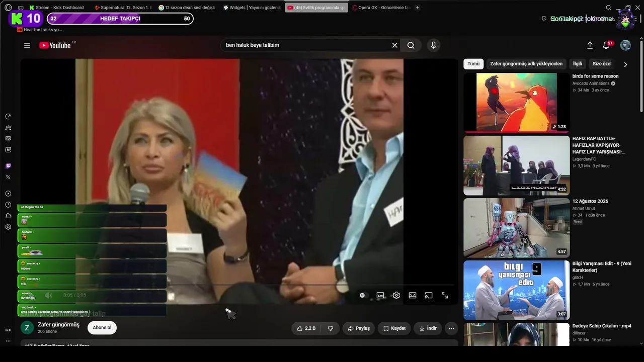The image size is (644, 362).
Task: Open the GX Corner gamepad icon
Action: (x=21, y=8)
